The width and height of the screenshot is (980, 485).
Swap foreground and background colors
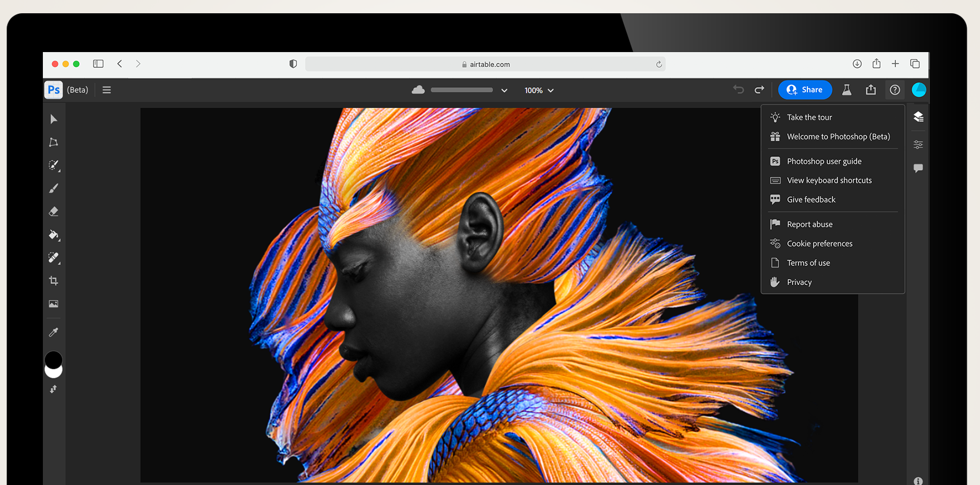[x=53, y=389]
